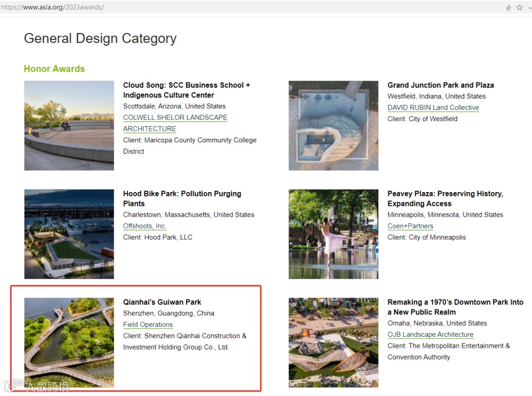Image resolution: width=532 pixels, height=396 pixels.
Task: Click Peavey Plaza: Preserving History title
Action: (x=445, y=198)
